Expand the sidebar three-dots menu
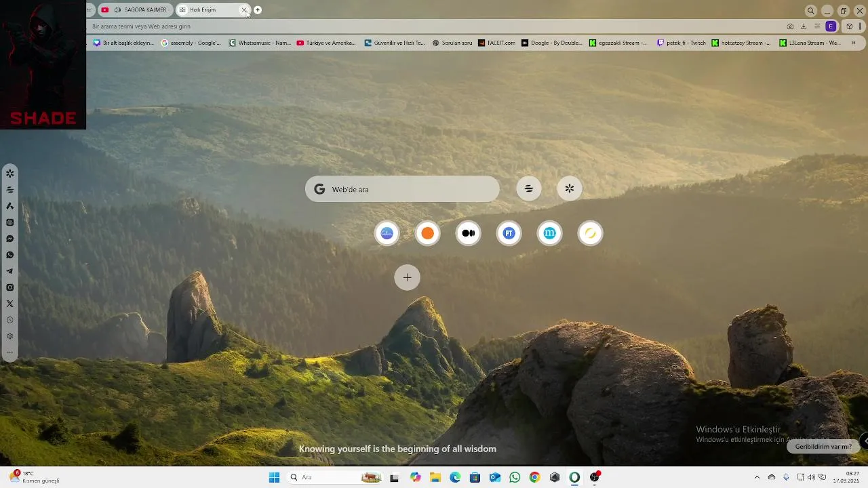 (9, 352)
